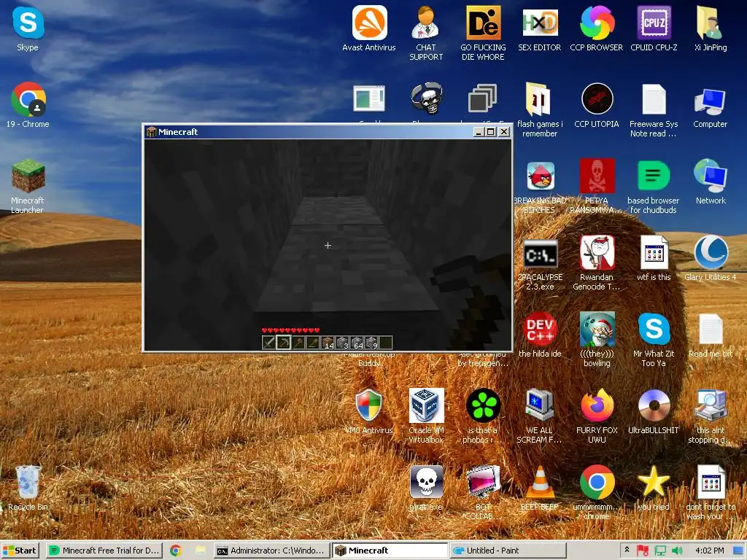Open Read me.txt on the desktop
Image resolution: width=747 pixels, height=560 pixels.
(711, 335)
